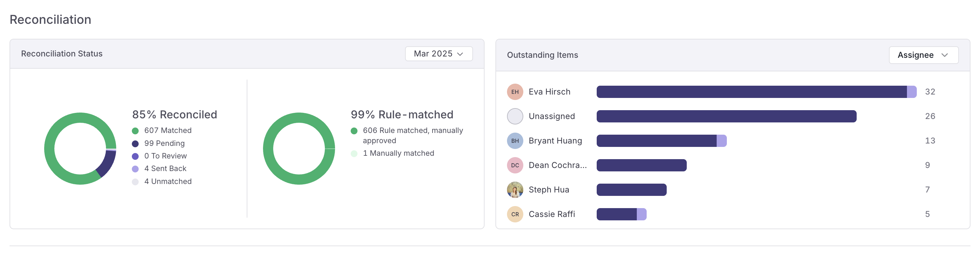The height and width of the screenshot is (253, 980).
Task: Expand the Assignee grouping dropdown
Action: (x=923, y=55)
